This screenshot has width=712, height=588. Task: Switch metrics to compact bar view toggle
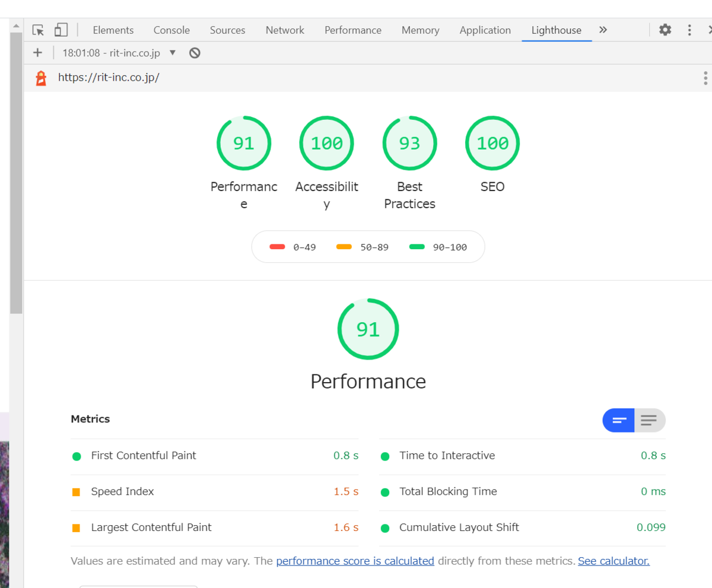tap(619, 420)
